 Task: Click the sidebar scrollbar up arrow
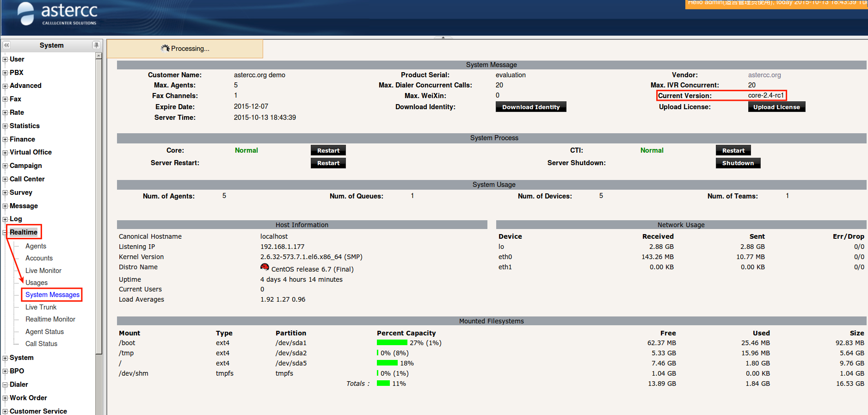(98, 56)
